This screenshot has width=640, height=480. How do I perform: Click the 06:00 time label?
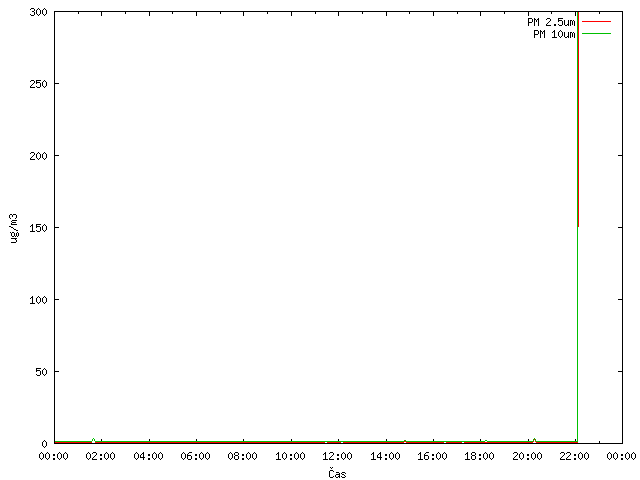(x=196, y=456)
